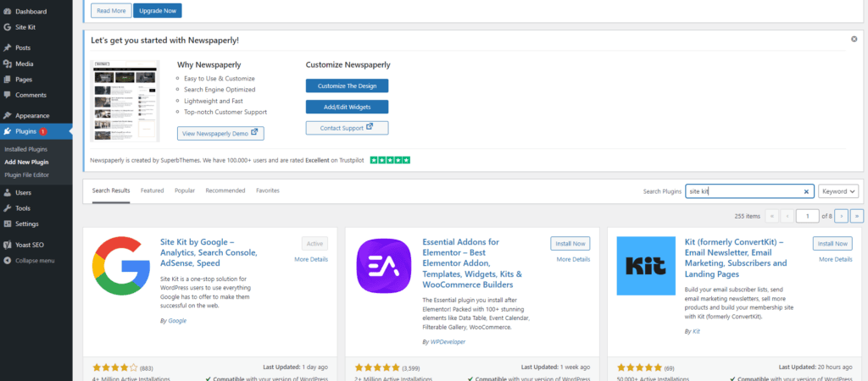The width and height of the screenshot is (868, 381).
Task: Open Add New Plugin submenu item
Action: coord(26,162)
